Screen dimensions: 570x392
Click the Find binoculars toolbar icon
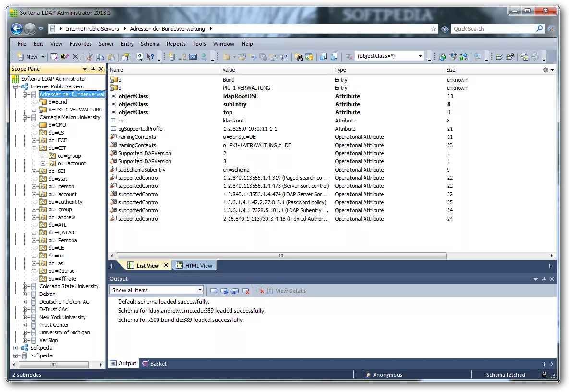pyautogui.click(x=299, y=57)
